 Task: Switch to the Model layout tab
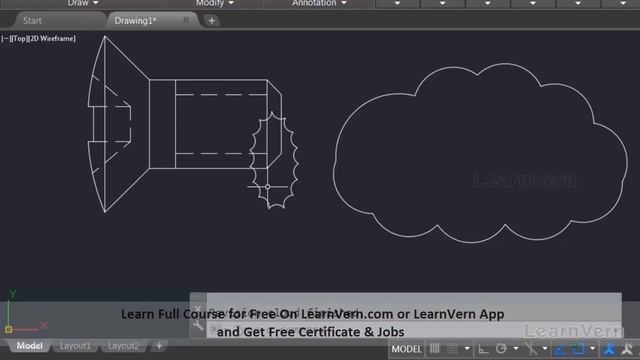tap(29, 346)
